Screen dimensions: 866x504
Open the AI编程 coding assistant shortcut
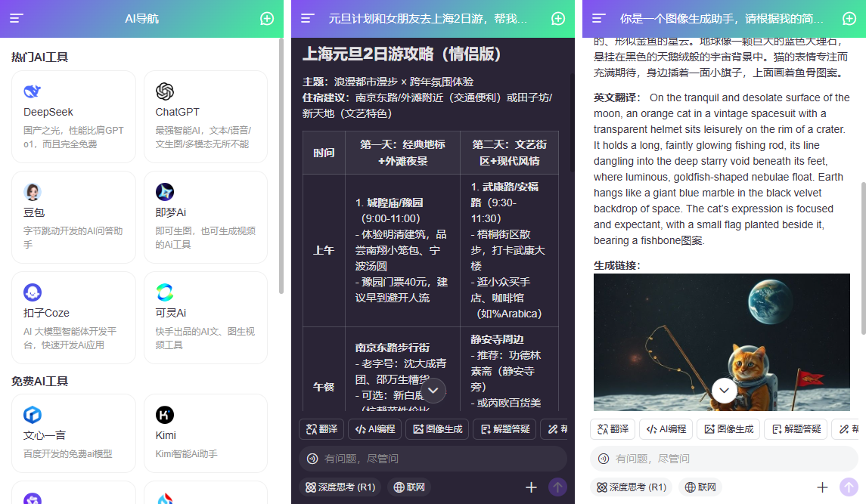pos(374,428)
